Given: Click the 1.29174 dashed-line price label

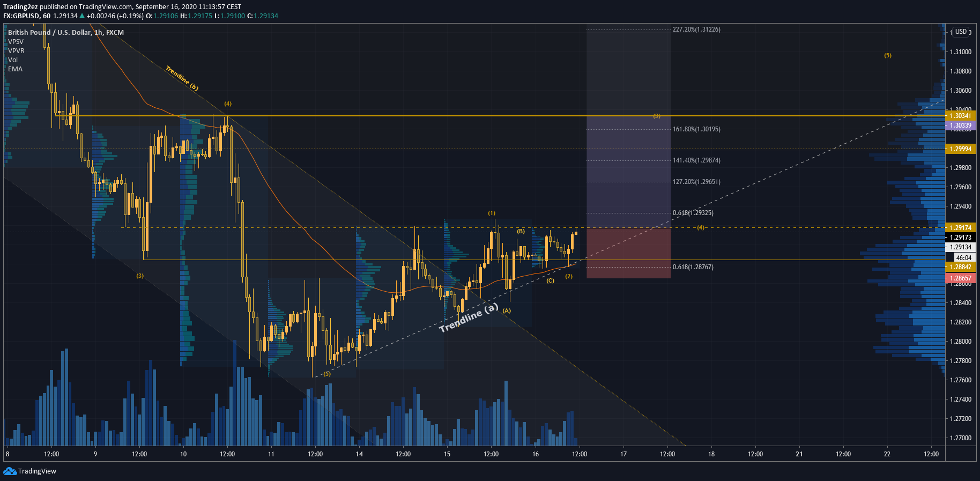Looking at the screenshot, I should point(960,228).
